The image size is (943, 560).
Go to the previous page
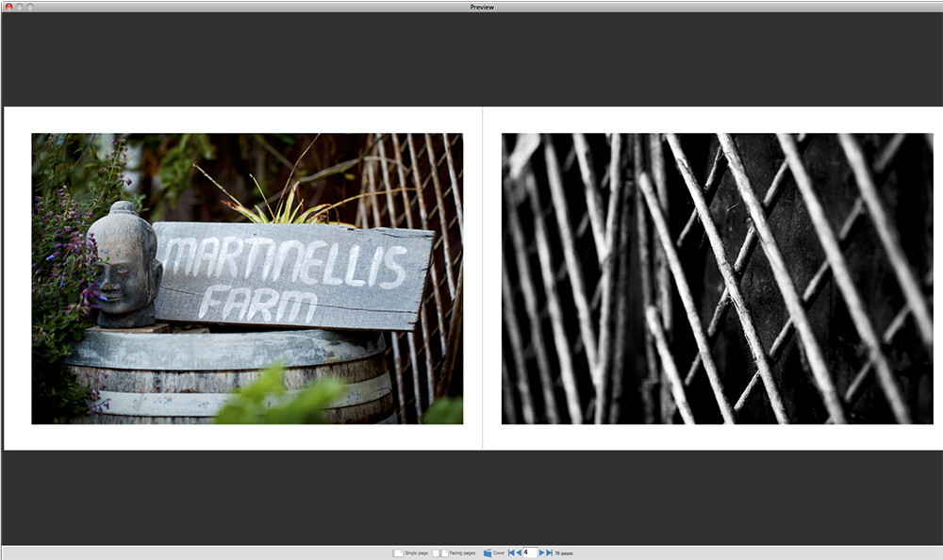tap(519, 552)
